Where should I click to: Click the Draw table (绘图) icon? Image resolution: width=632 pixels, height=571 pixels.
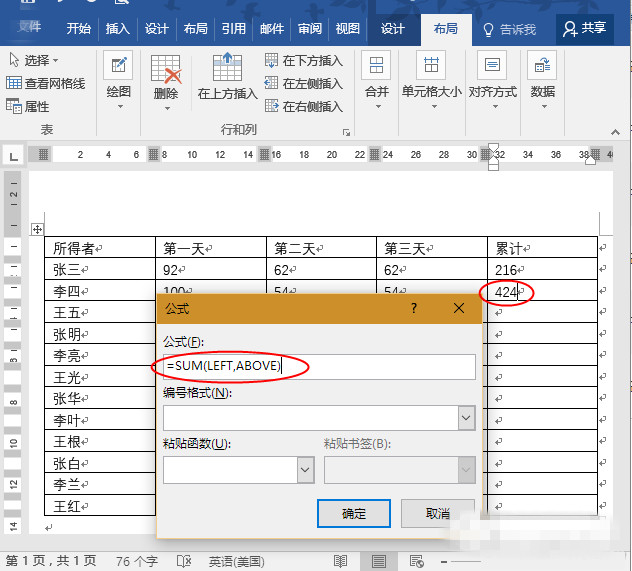click(118, 69)
